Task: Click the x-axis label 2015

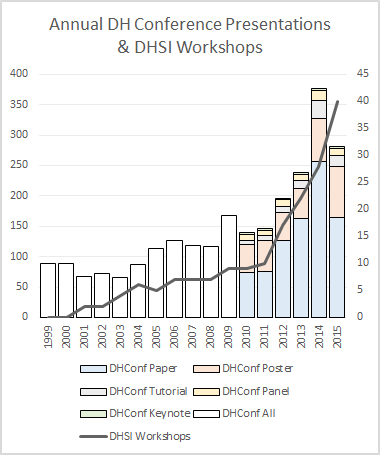Action: tap(337, 337)
